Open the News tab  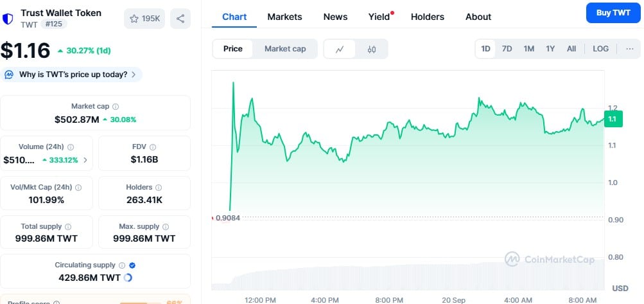(x=336, y=17)
